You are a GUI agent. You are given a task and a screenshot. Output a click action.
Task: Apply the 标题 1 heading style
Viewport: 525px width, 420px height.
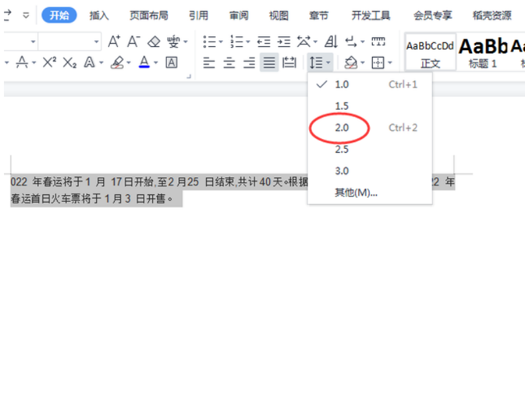(x=483, y=52)
